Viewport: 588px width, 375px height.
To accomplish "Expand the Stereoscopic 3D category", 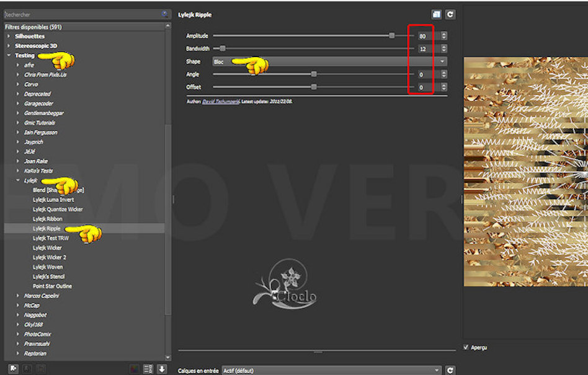I will (9, 46).
